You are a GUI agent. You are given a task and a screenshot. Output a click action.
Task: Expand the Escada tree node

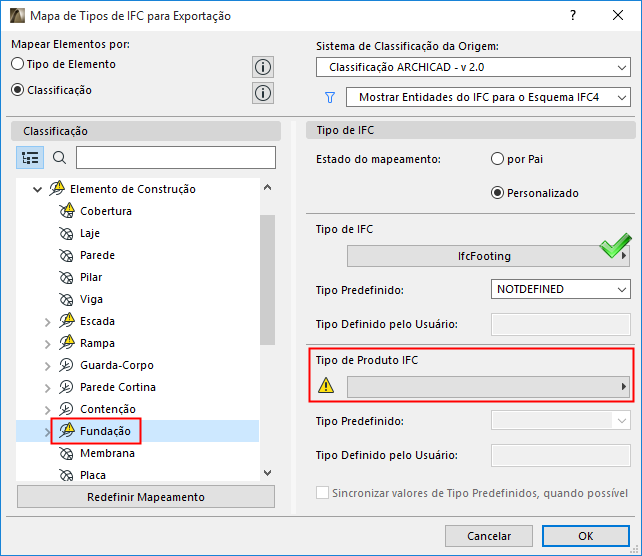47,322
